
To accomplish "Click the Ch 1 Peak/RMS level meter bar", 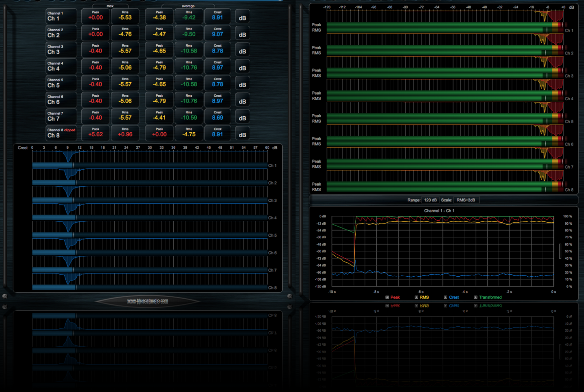I will [x=438, y=26].
